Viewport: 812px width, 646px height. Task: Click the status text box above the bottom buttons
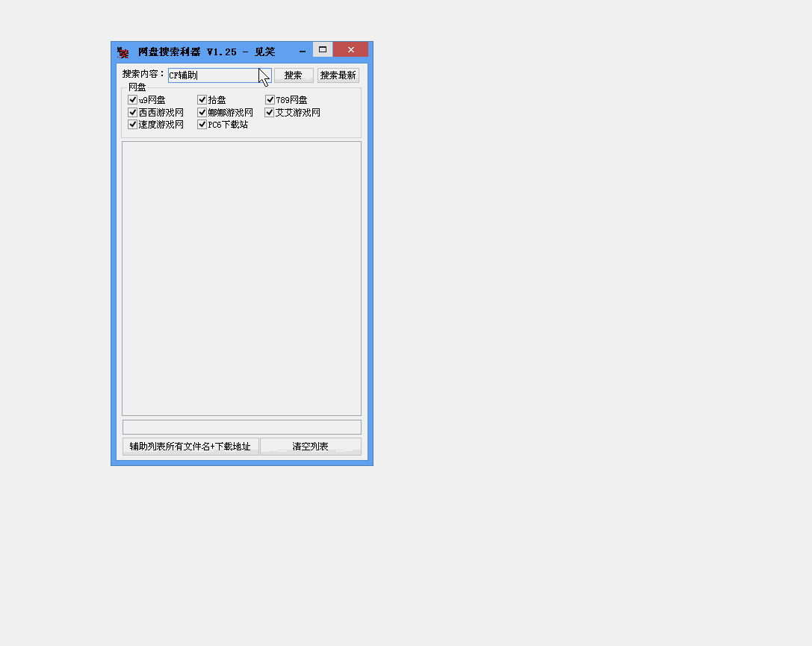coord(242,427)
